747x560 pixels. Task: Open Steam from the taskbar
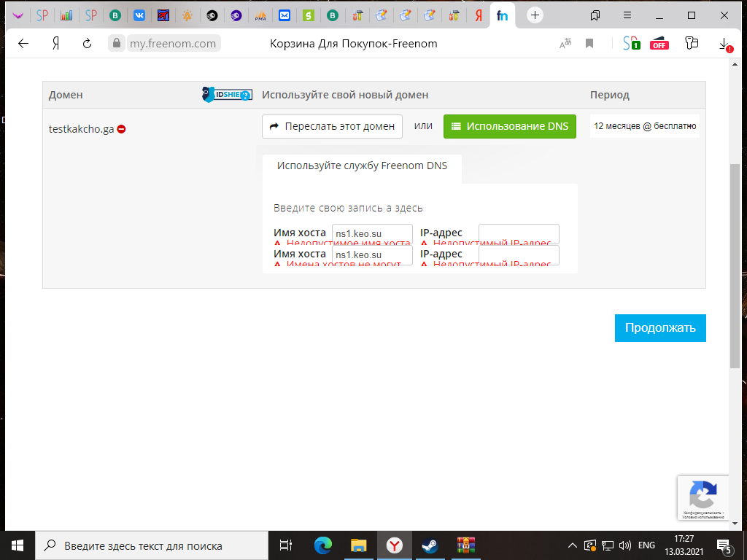pos(427,545)
